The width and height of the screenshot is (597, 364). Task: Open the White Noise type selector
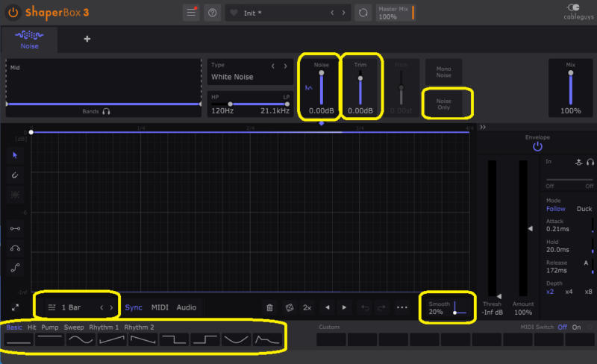point(243,77)
